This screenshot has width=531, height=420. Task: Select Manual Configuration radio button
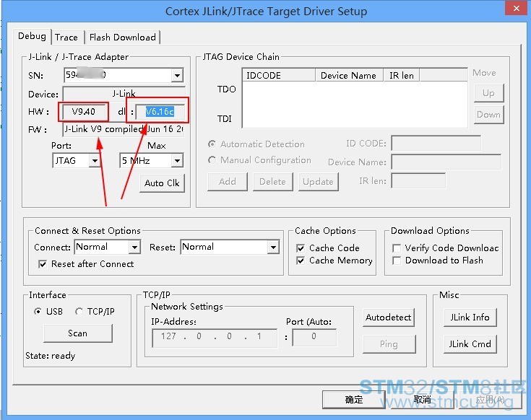coord(212,160)
